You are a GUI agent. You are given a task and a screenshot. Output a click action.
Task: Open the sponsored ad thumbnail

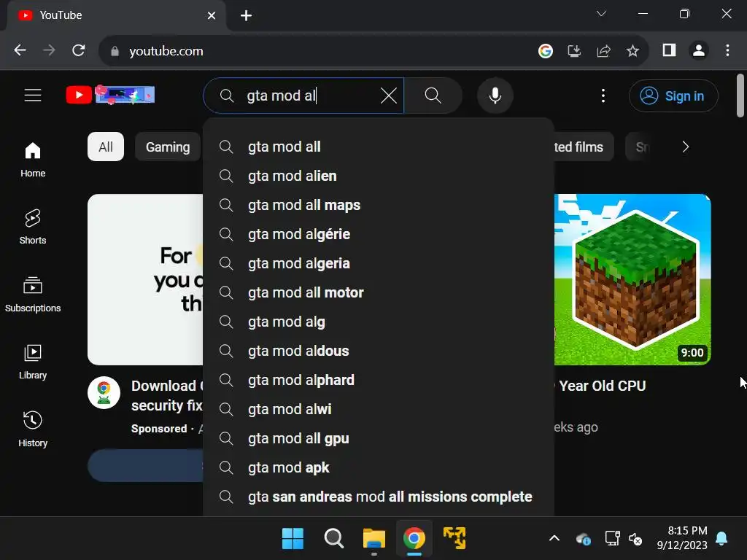tap(145, 279)
